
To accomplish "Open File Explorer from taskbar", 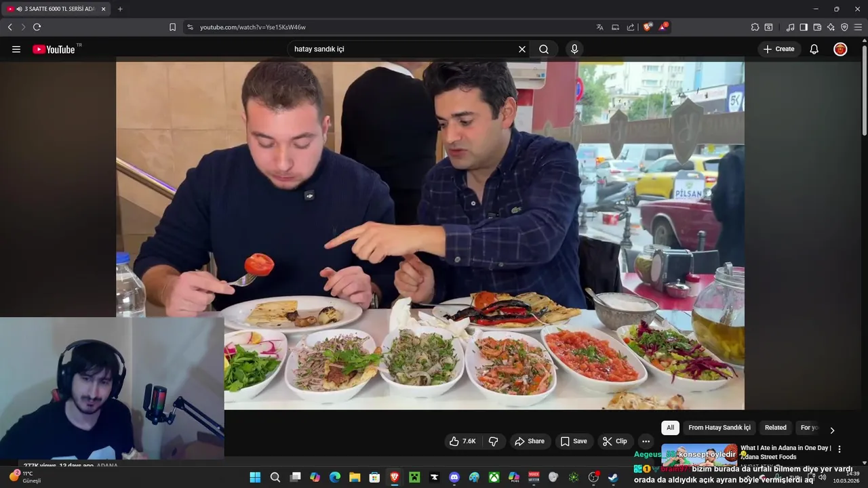I will pyautogui.click(x=355, y=477).
